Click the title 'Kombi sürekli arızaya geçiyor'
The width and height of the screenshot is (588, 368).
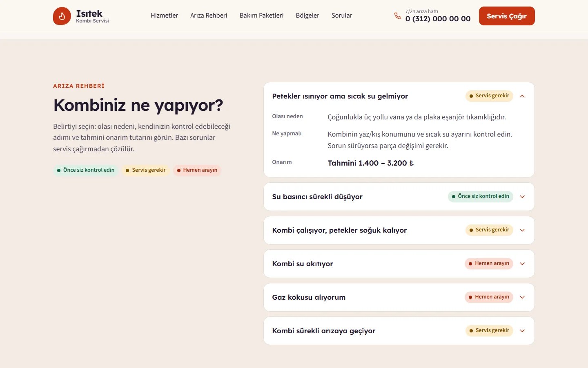(x=324, y=331)
